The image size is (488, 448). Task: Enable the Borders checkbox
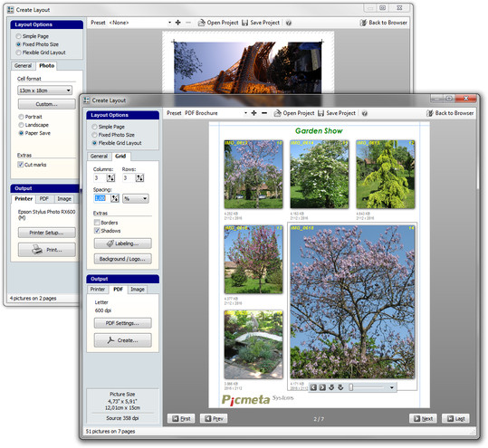(x=97, y=223)
